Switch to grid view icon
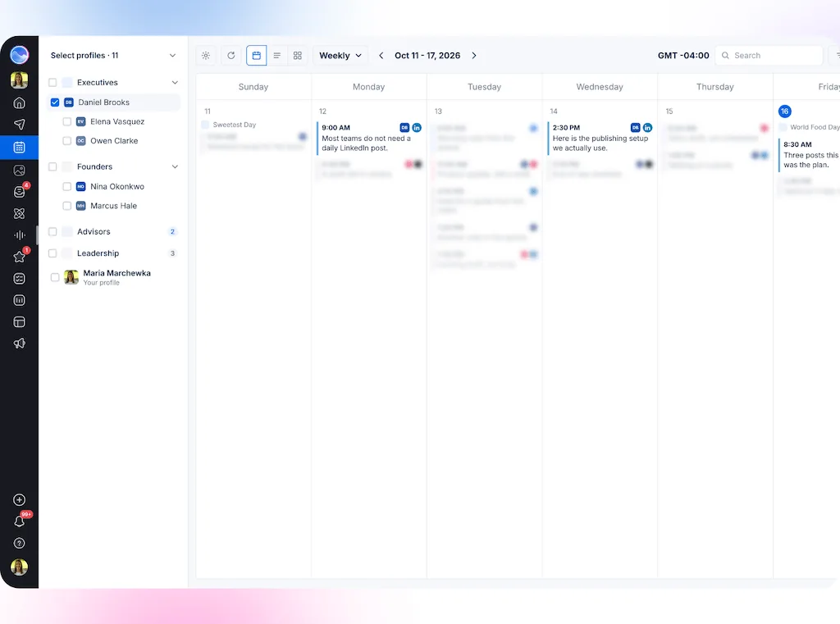This screenshot has height=624, width=840. click(x=297, y=55)
